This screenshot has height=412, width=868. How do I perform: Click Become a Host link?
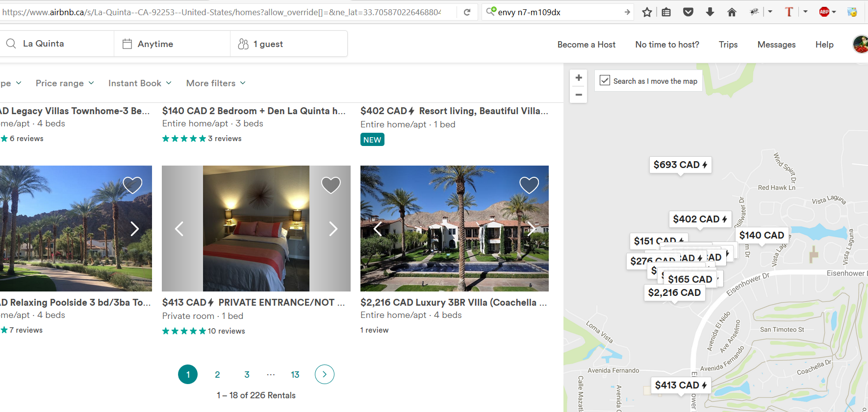587,45
